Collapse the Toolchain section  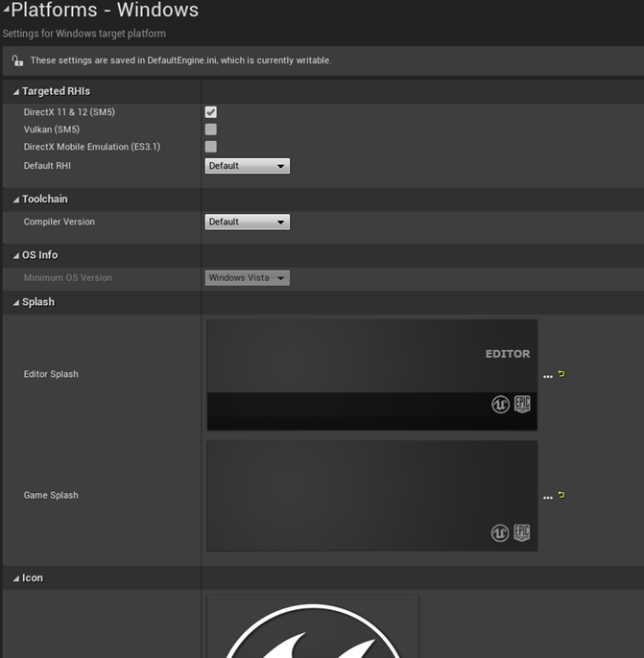[x=16, y=200]
